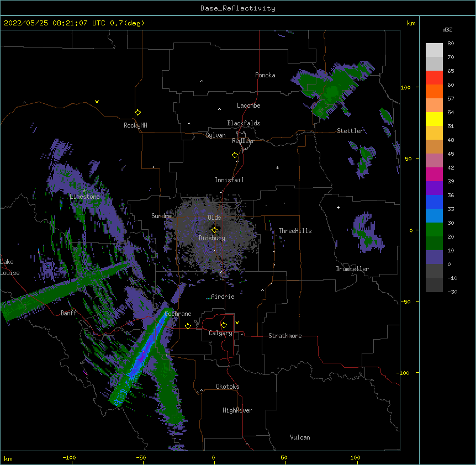Click the Didsbury city label
Screen dimensions: 476x465
(x=212, y=238)
